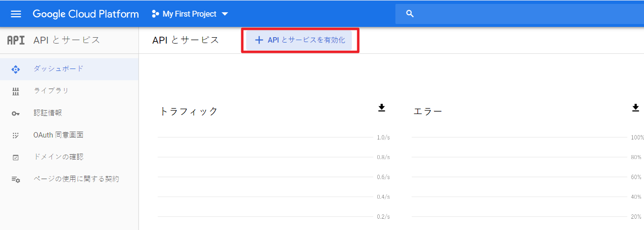Click the search magnifier icon

pyautogui.click(x=410, y=14)
